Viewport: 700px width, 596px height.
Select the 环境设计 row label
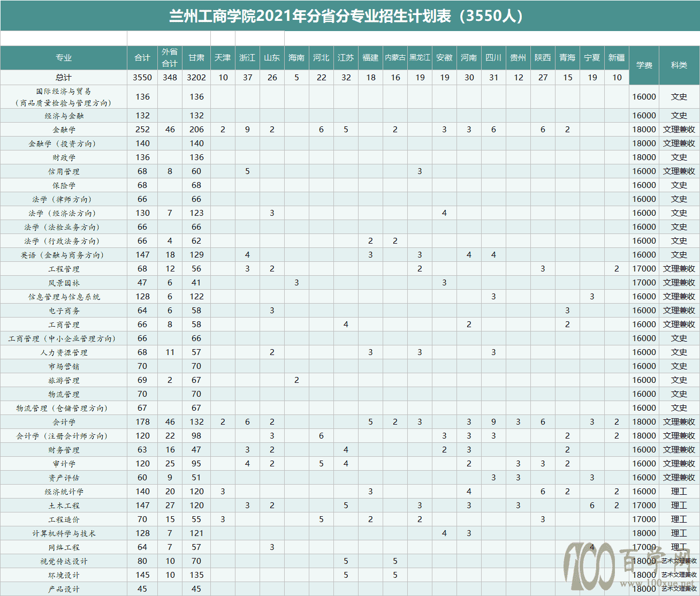coord(64,575)
